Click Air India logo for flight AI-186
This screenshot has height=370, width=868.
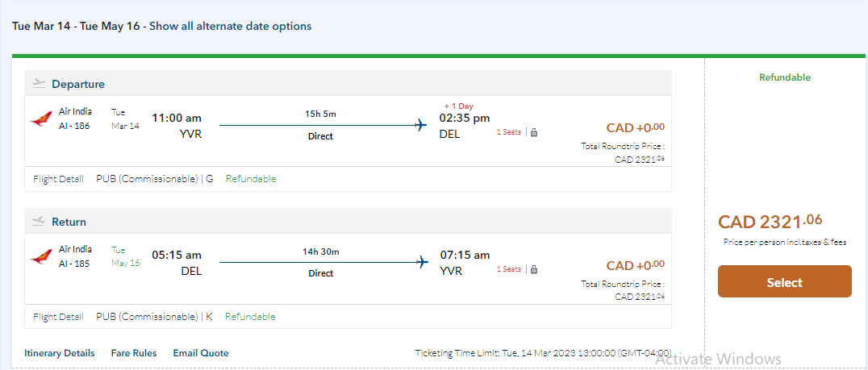coord(41,119)
